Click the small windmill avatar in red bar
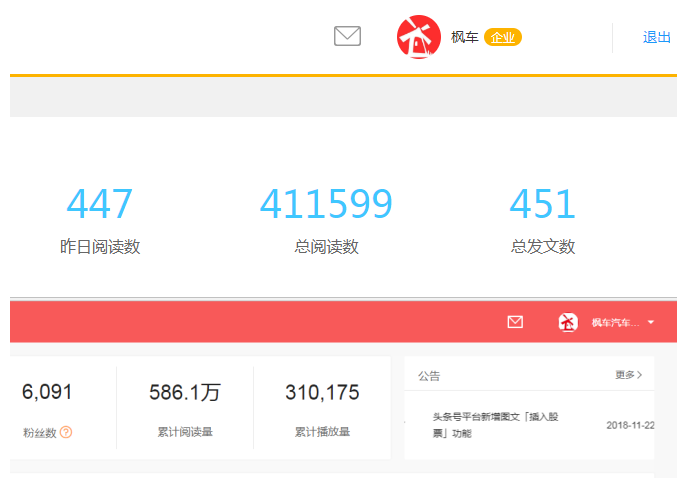687x488 pixels. (x=568, y=322)
